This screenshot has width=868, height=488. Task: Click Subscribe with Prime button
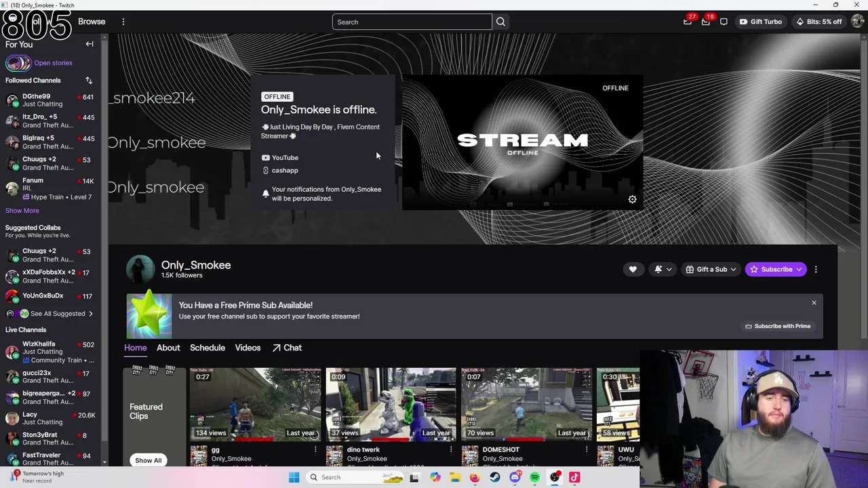(x=777, y=326)
